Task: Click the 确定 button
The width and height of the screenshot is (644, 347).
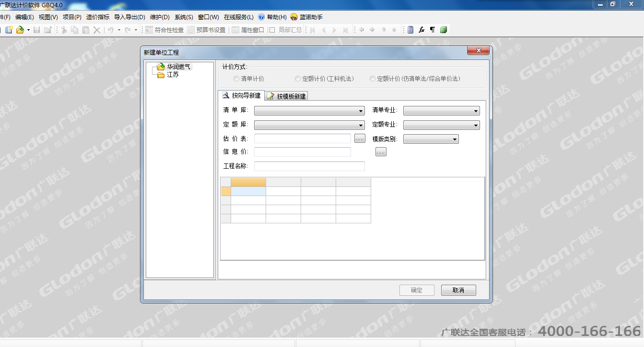Action: coord(417,290)
